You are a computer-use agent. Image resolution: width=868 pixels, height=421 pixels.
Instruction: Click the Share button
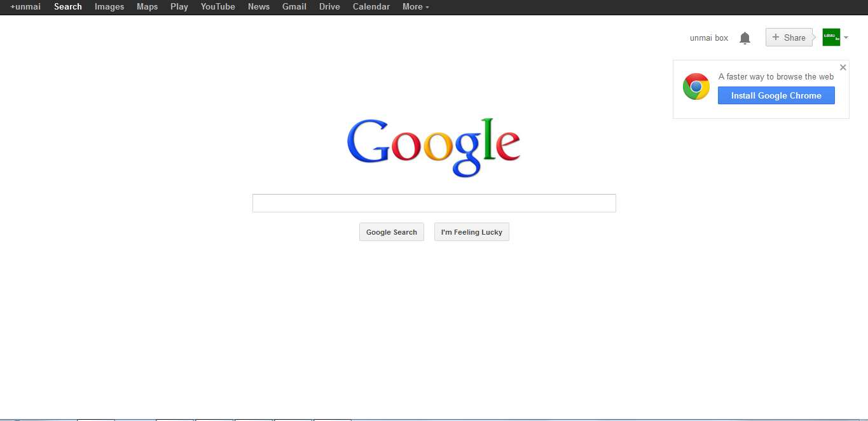coord(789,38)
